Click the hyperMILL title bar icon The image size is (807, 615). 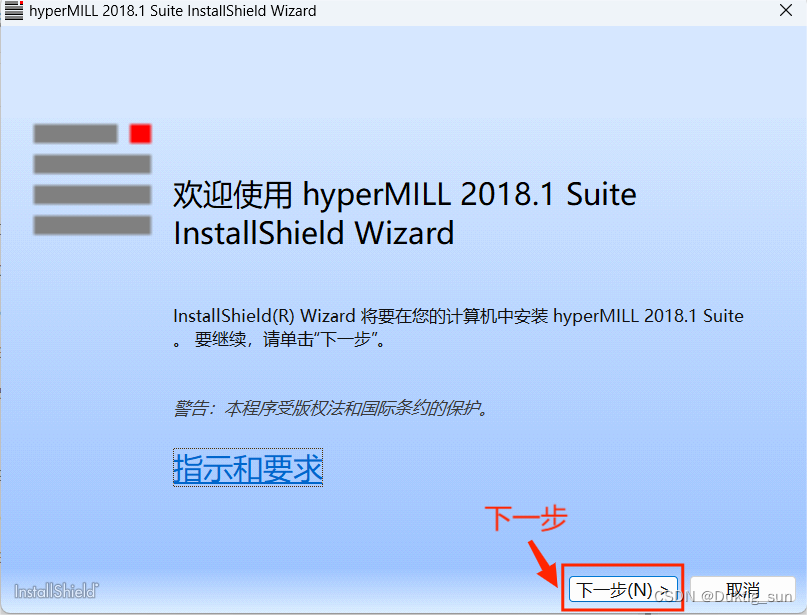(14, 11)
